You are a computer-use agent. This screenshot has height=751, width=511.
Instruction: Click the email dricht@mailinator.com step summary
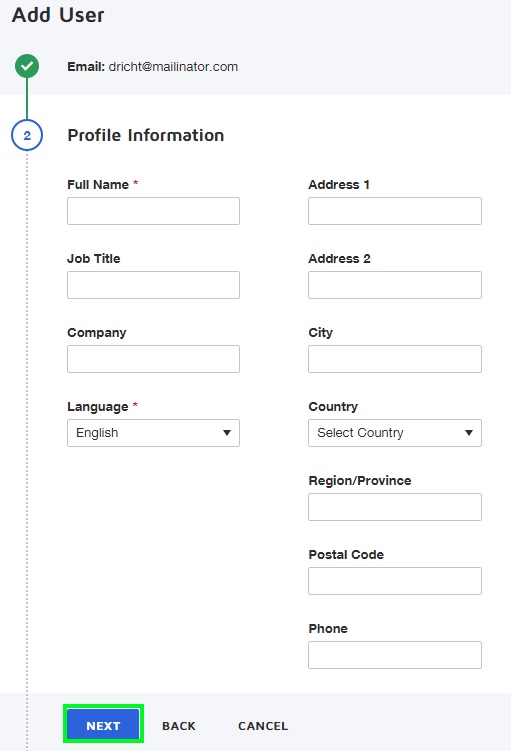click(152, 67)
